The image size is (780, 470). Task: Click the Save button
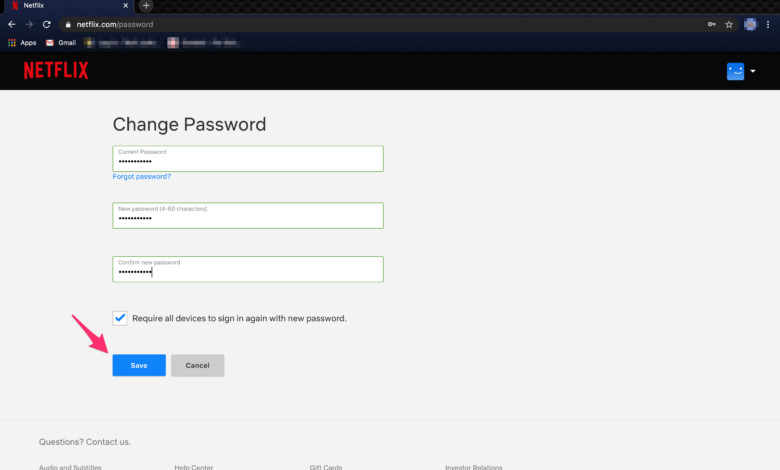(139, 366)
